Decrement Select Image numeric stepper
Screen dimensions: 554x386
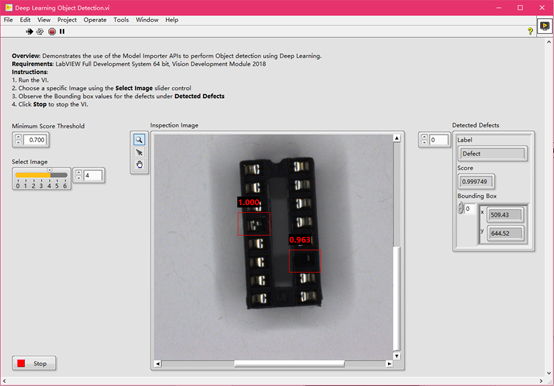tap(79, 178)
